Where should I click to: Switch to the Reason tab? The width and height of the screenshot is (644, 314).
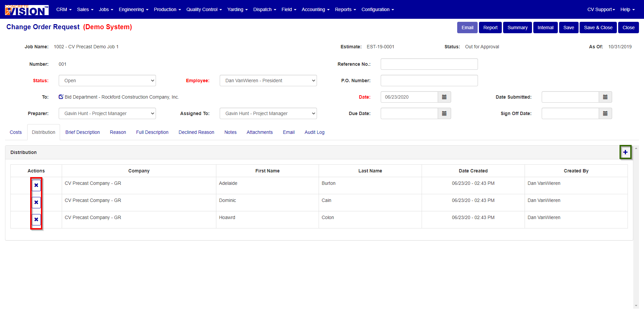(118, 132)
